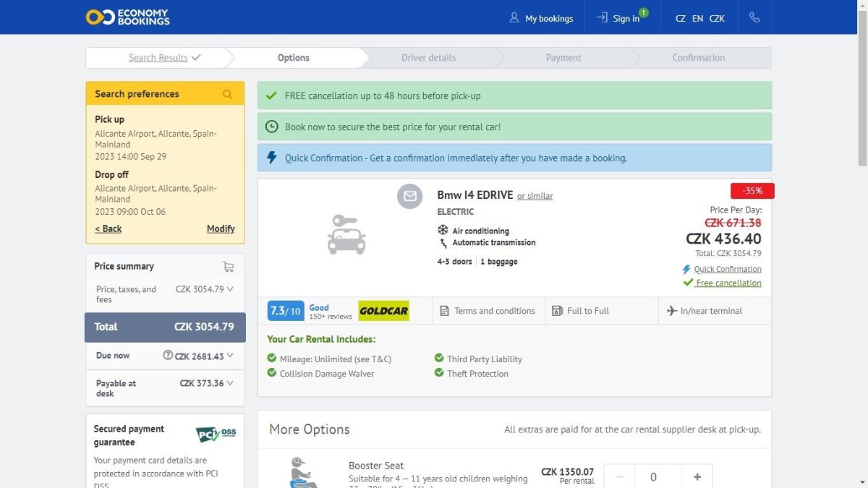Viewport: 868px width, 488px height.
Task: Click the phone contact icon in header
Action: tap(754, 17)
